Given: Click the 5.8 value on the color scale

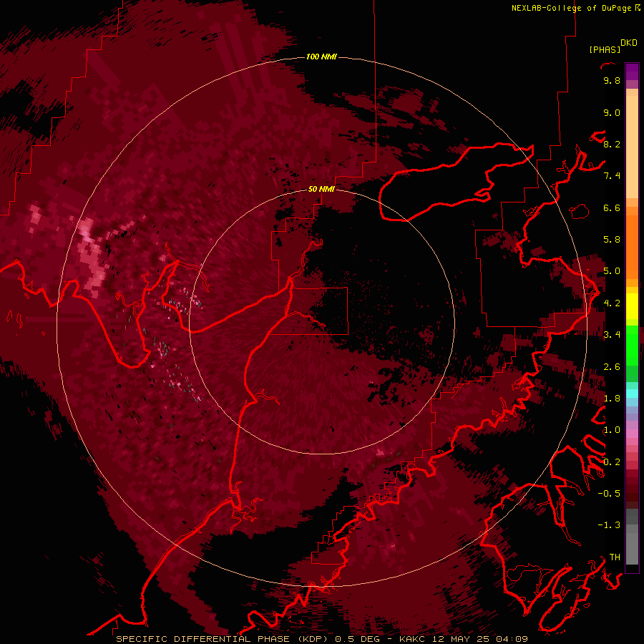Looking at the screenshot, I should [x=612, y=240].
